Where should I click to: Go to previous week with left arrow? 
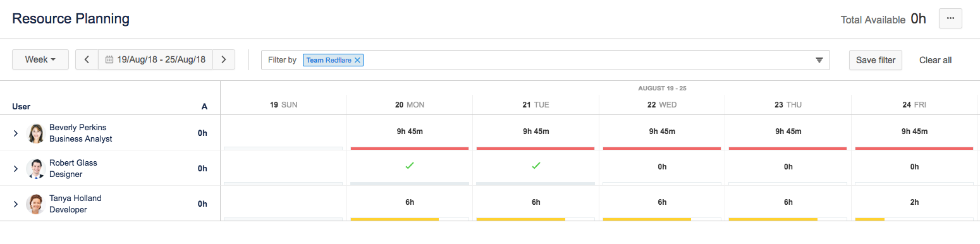coord(87,59)
